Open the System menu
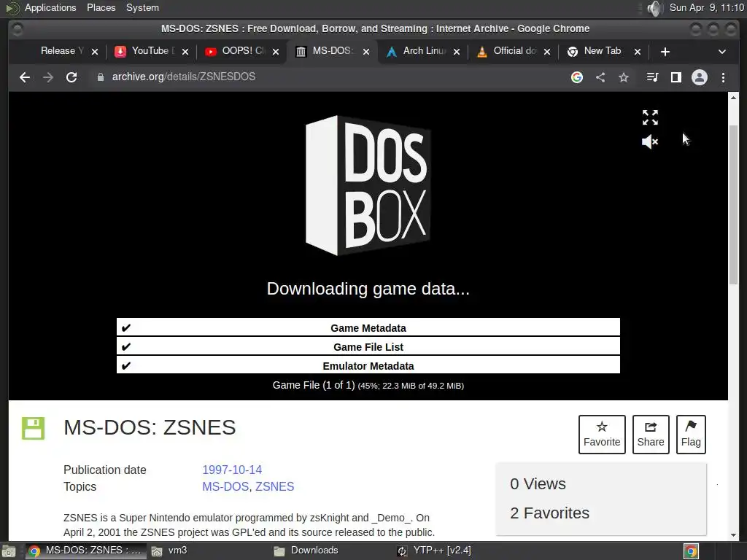Viewport: 747px width, 560px height. point(142,7)
